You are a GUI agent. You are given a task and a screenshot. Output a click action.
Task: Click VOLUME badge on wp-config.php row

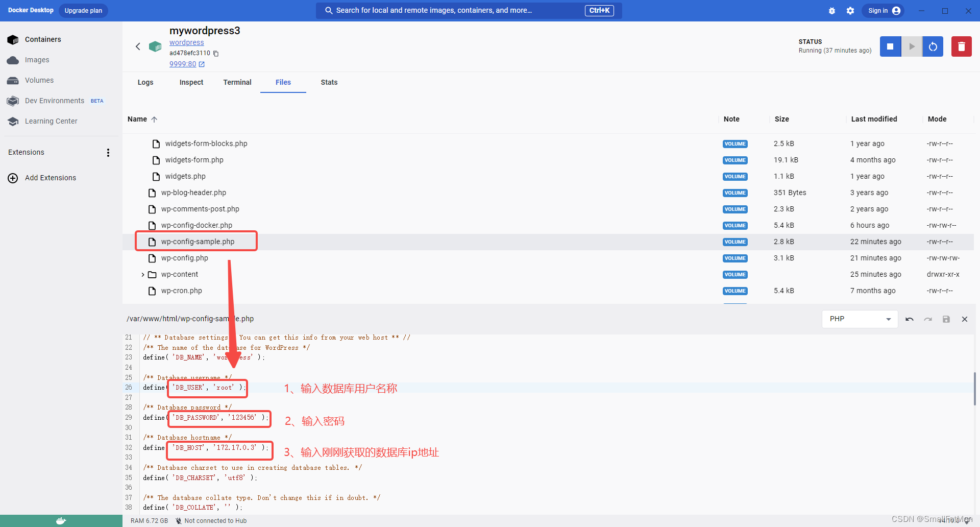point(735,258)
